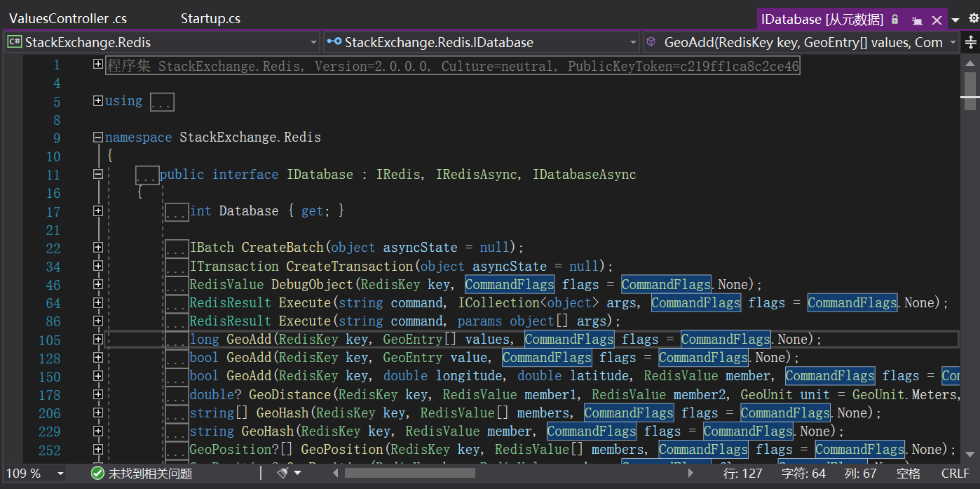Click the interface icon beside StackExchange.Redis.IDatabase
980x489 pixels.
point(334,42)
